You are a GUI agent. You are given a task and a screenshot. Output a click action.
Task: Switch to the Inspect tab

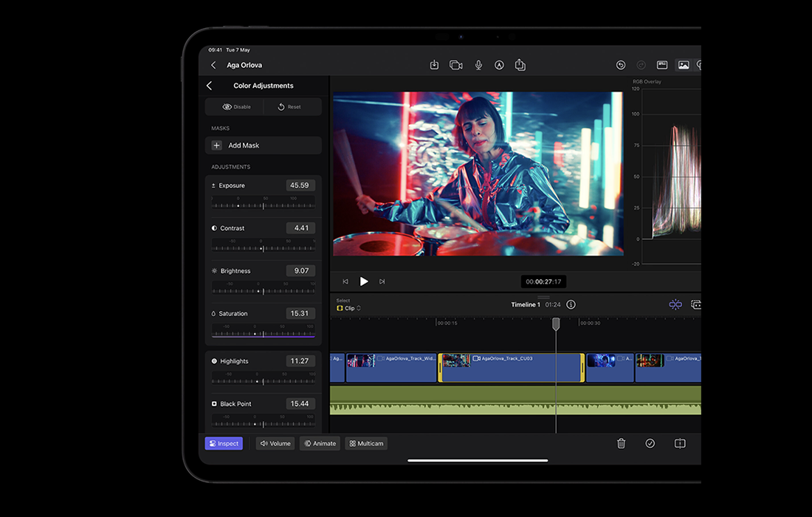[224, 443]
